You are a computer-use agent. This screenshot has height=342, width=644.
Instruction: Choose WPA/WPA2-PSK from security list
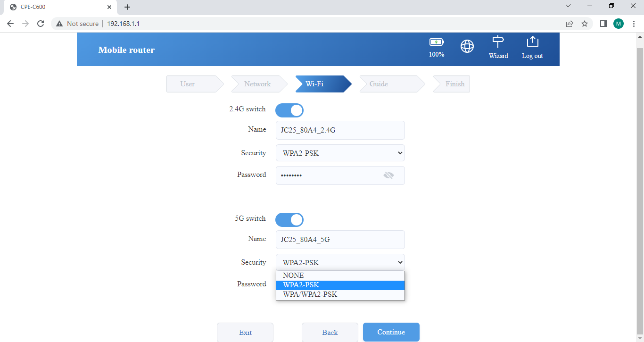pos(340,294)
